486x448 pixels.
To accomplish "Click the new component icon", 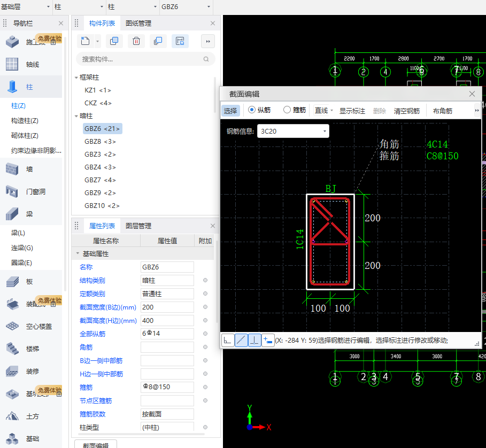I will (x=85, y=41).
